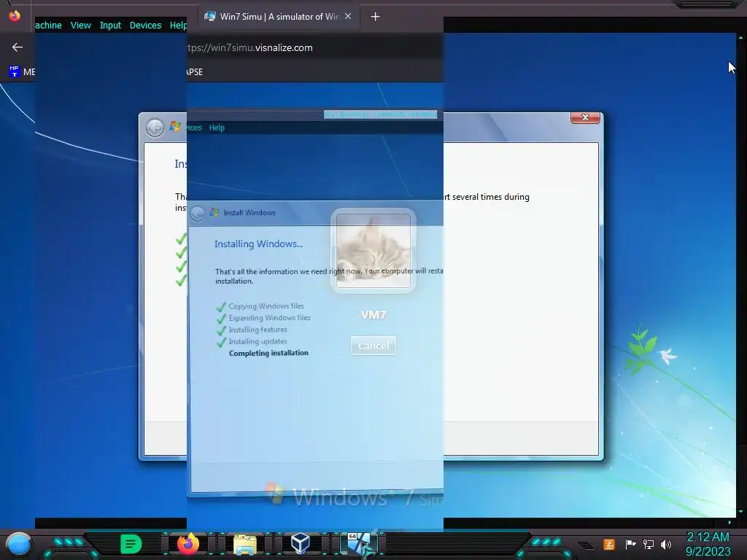Open the Start orb on the taskbar

pyautogui.click(x=19, y=544)
